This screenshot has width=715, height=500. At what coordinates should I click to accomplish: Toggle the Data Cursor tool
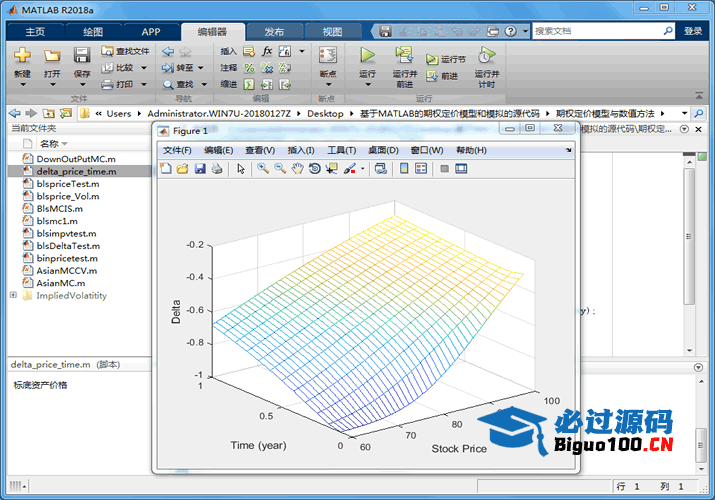point(332,169)
